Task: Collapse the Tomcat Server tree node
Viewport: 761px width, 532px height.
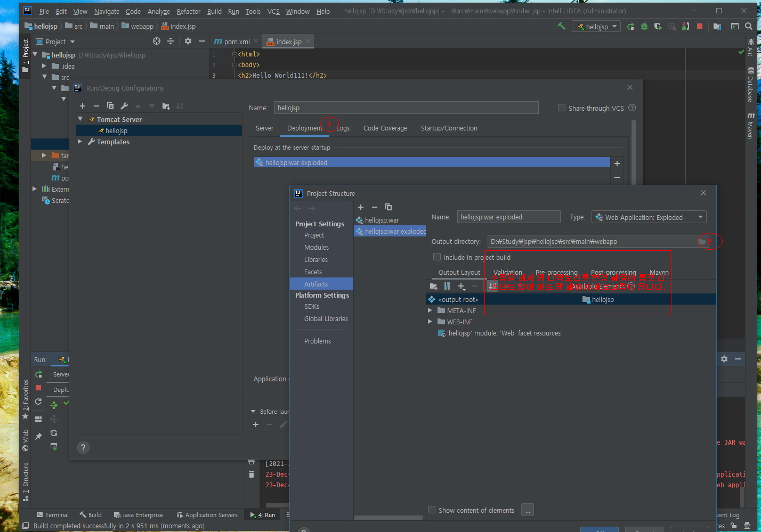Action: pyautogui.click(x=80, y=119)
